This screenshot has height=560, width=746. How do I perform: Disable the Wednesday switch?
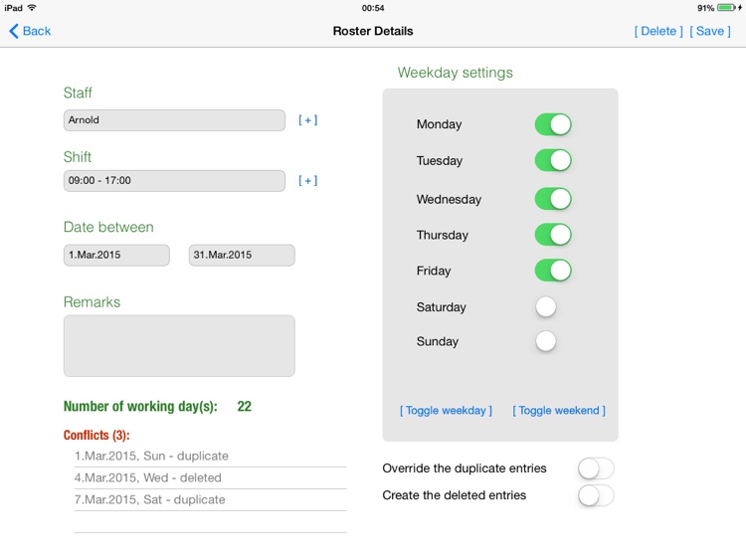coord(553,199)
